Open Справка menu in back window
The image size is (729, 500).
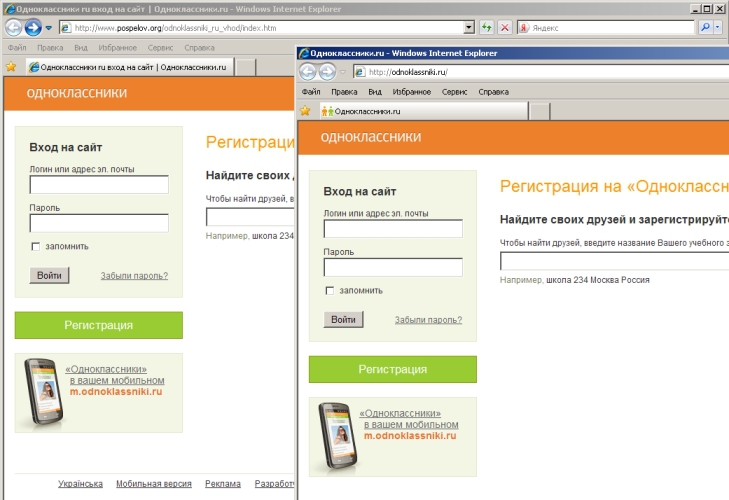pyautogui.click(x=199, y=47)
